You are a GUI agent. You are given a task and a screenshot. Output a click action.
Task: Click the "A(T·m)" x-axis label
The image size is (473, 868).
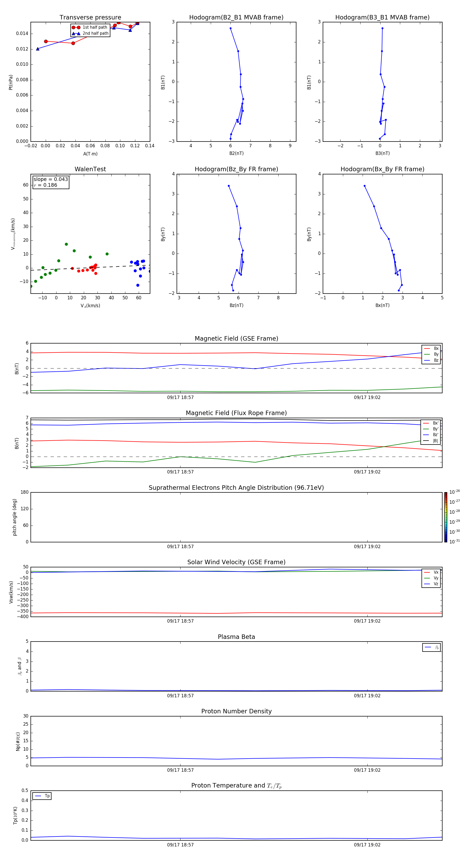click(x=90, y=154)
